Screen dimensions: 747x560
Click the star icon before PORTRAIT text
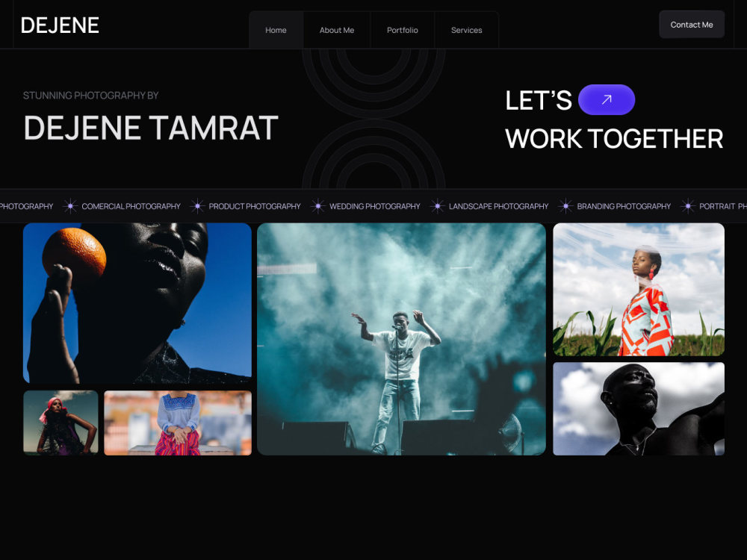pos(688,206)
